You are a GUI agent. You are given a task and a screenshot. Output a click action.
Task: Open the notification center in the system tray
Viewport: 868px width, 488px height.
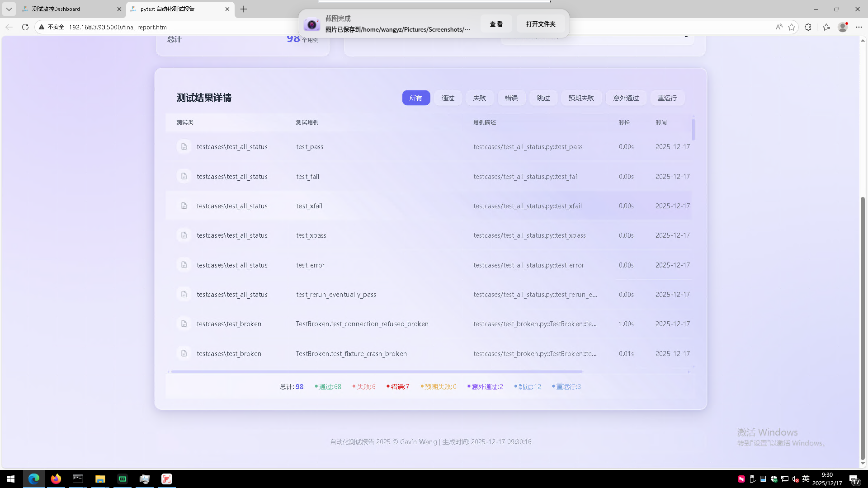point(854,479)
